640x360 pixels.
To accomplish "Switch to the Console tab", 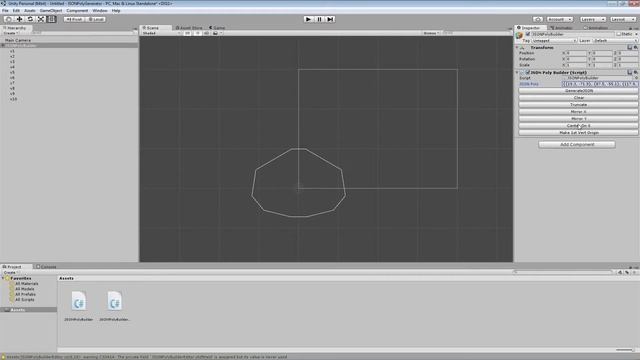I will coord(46,267).
